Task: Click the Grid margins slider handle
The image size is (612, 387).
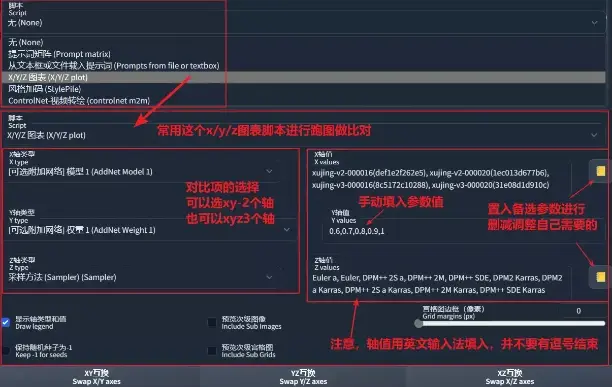Action: click(x=418, y=323)
